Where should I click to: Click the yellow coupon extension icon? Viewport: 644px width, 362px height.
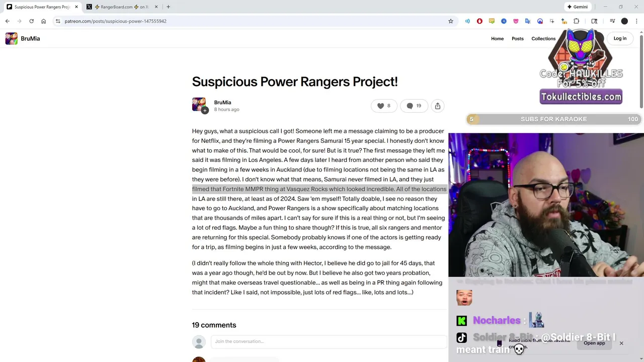492,21
